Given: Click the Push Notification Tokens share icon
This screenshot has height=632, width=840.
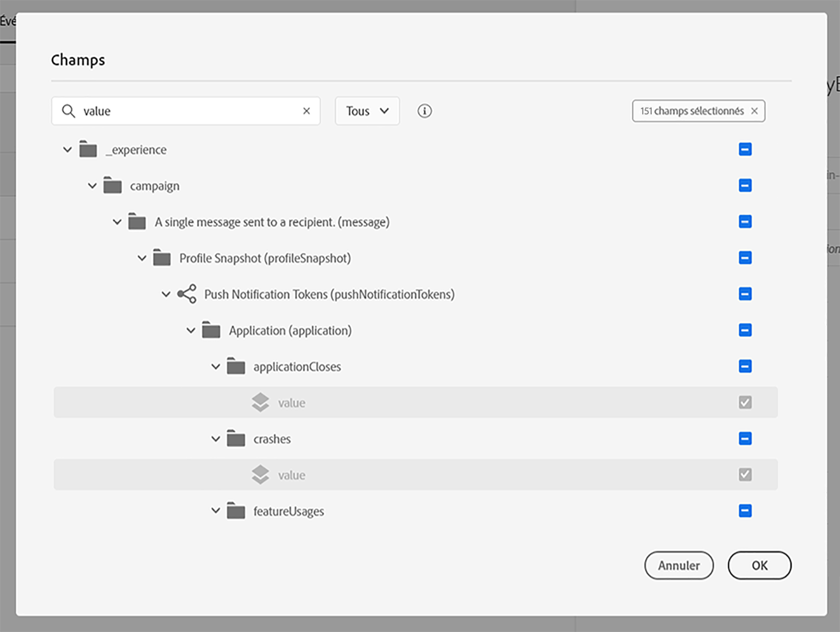Looking at the screenshot, I should [187, 294].
